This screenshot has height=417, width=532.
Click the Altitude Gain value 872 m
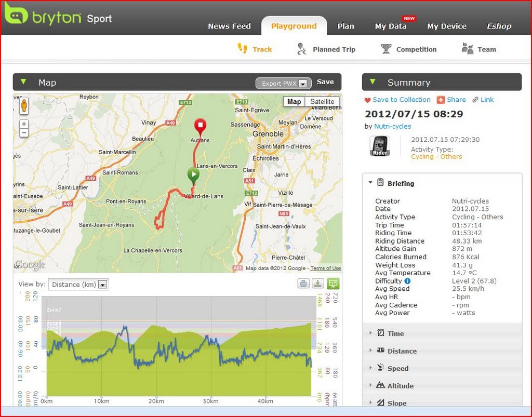(x=462, y=249)
